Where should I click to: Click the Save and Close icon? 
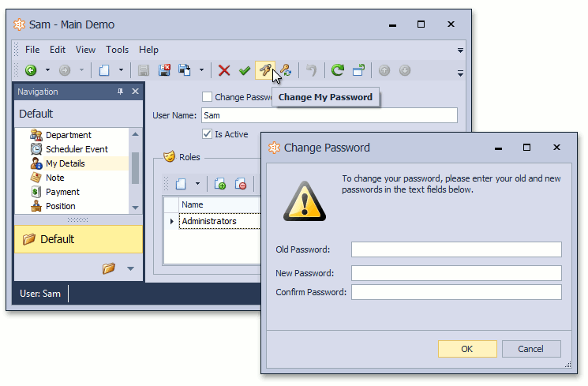pos(164,70)
